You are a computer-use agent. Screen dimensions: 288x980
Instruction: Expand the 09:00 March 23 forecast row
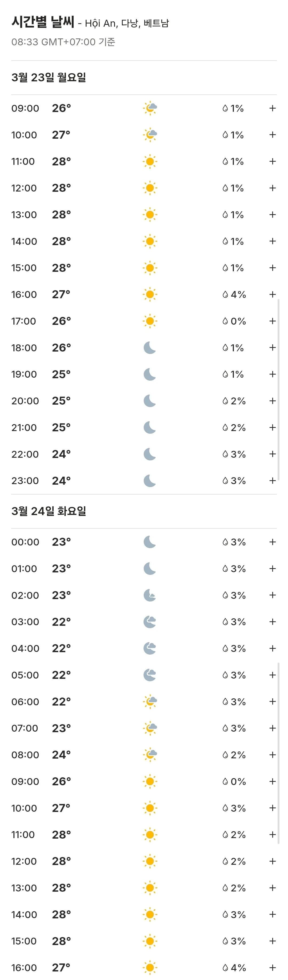click(x=273, y=108)
